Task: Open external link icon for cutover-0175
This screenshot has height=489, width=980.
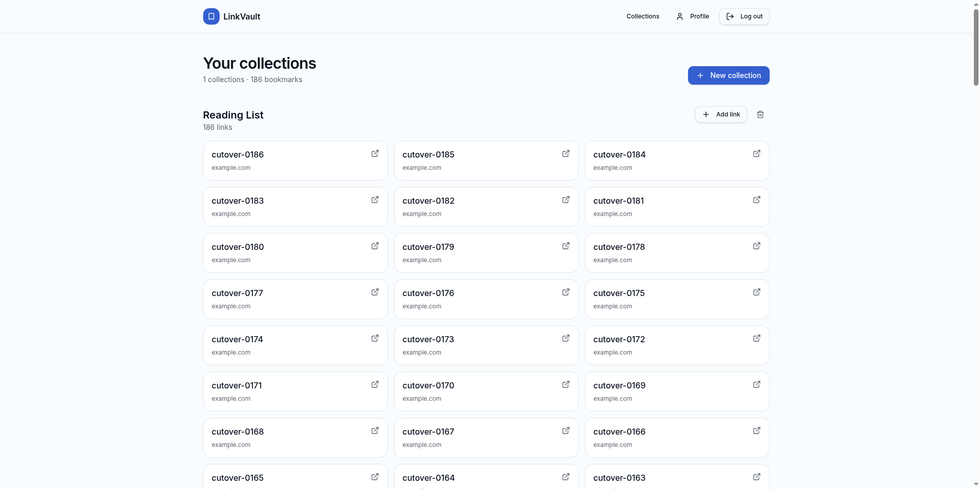Action: tap(757, 292)
